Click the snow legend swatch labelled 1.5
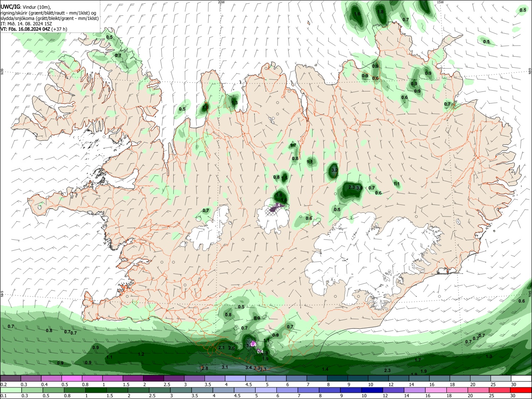Screen dimensions: 532x399 coord(133,378)
